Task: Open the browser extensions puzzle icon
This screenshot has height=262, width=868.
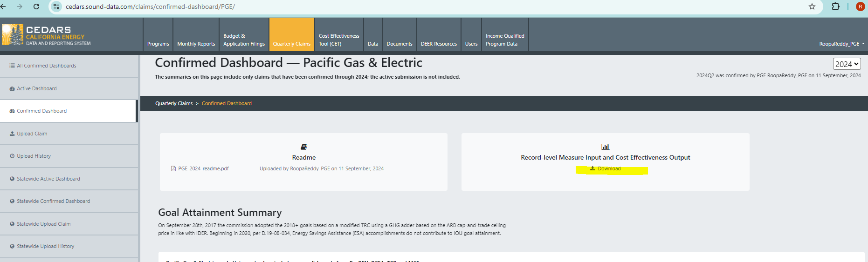Action: tap(835, 7)
